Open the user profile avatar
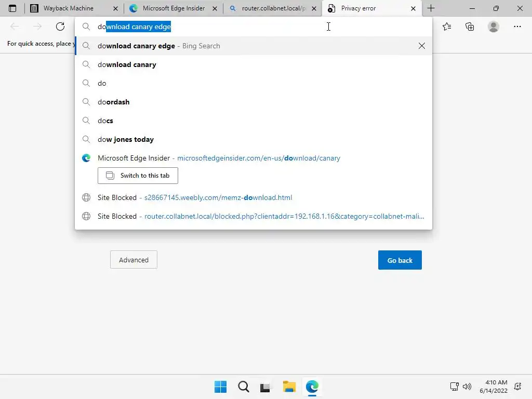The width and height of the screenshot is (532, 399). (494, 26)
